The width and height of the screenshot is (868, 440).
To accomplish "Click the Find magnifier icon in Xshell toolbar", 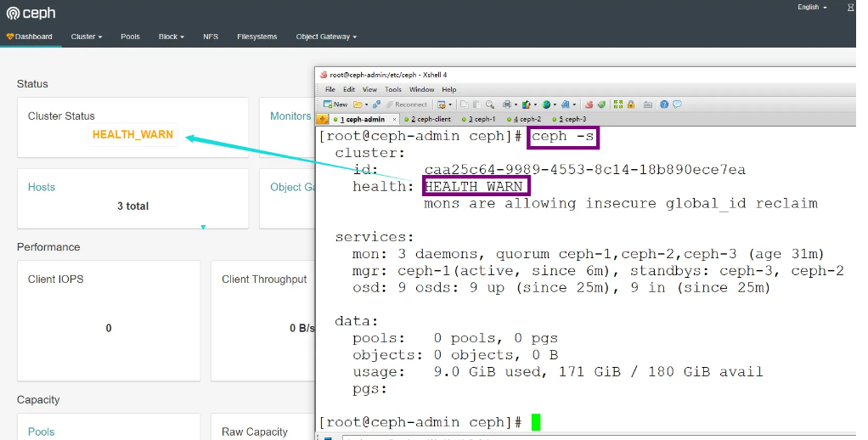I will coord(490,104).
